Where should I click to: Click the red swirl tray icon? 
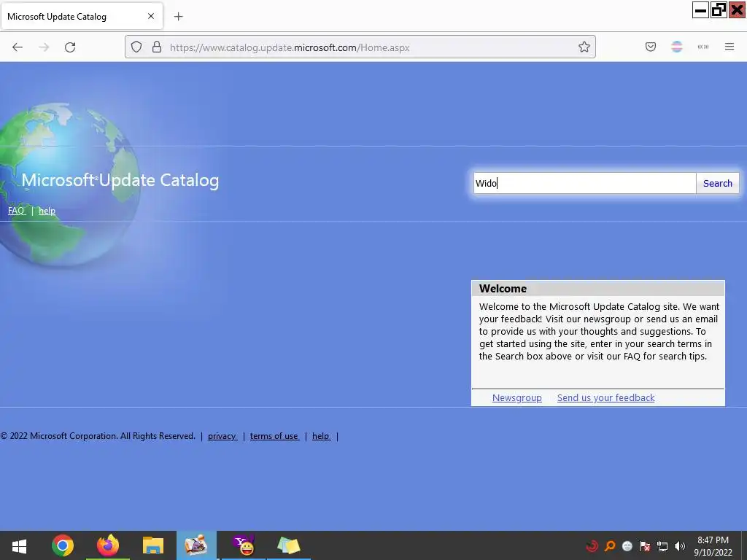[592, 546]
